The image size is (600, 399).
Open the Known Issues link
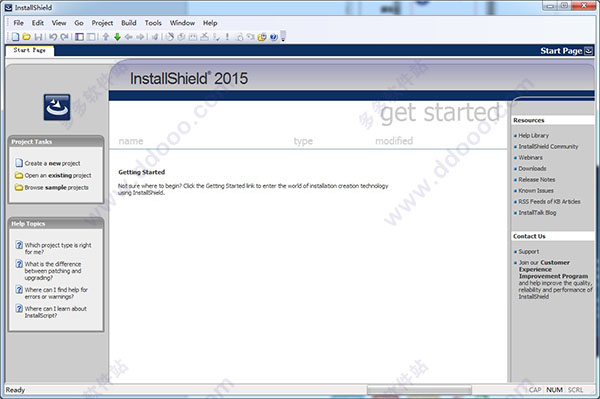point(536,191)
